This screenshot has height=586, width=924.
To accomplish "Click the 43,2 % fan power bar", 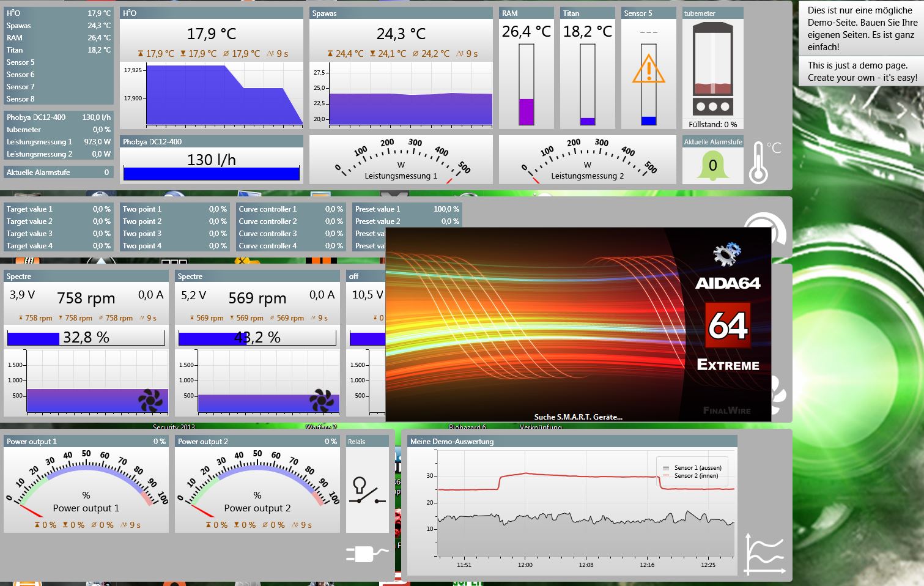I will click(257, 338).
